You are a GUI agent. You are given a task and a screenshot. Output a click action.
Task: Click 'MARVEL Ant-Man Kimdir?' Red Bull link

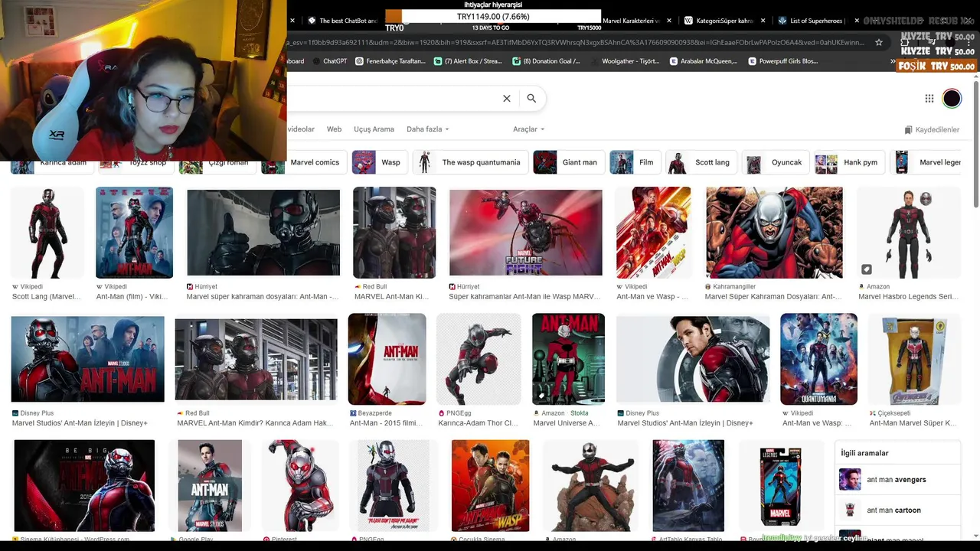coord(255,423)
